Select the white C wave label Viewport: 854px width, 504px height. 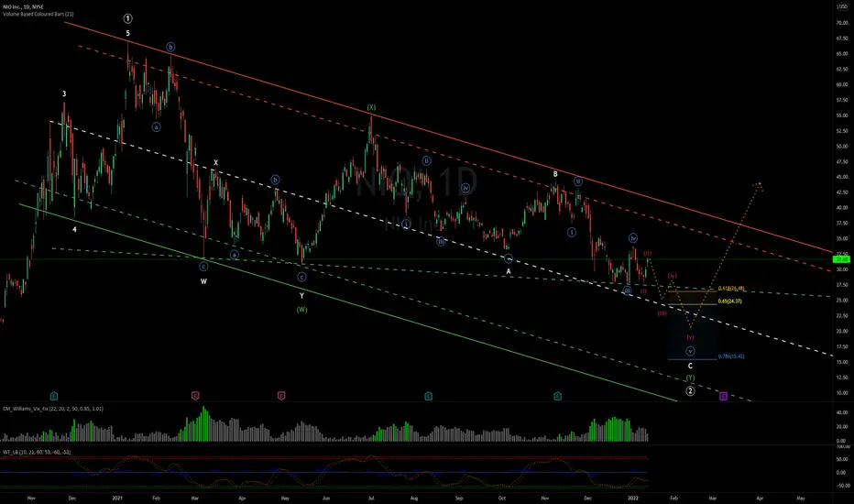coord(690,367)
